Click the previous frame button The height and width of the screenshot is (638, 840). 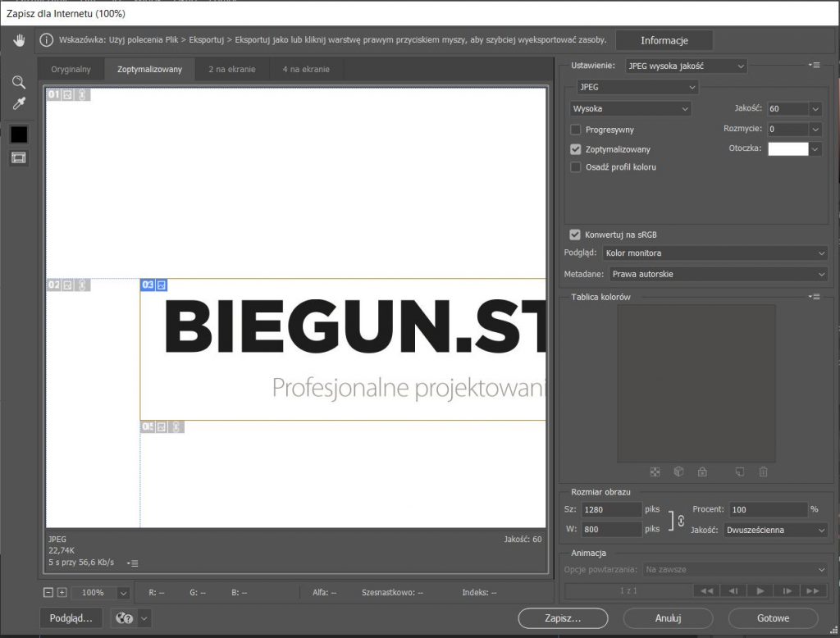[733, 591]
